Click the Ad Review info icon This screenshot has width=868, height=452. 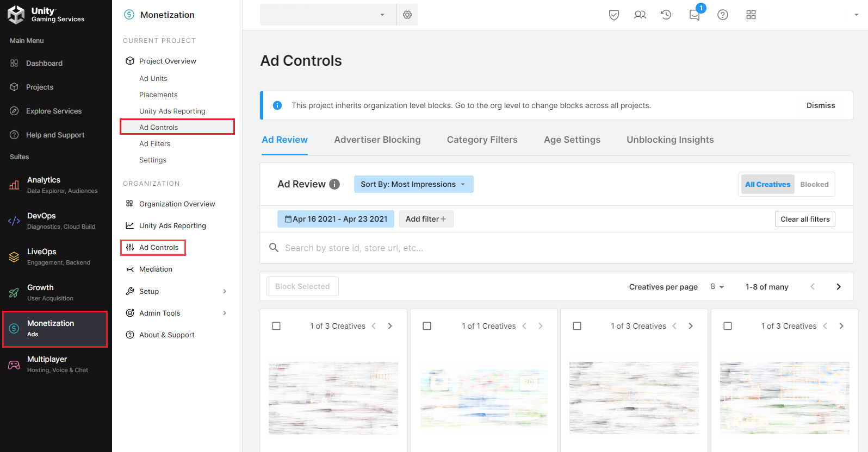[334, 184]
